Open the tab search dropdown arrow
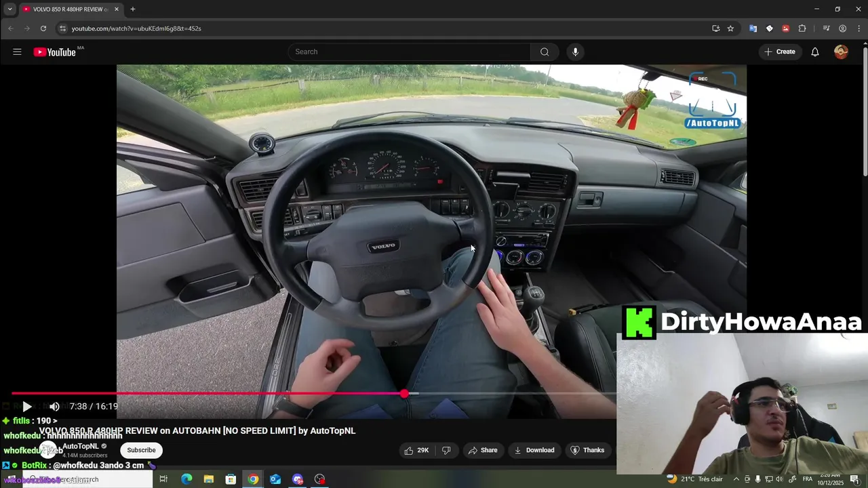868x488 pixels. (x=9, y=9)
